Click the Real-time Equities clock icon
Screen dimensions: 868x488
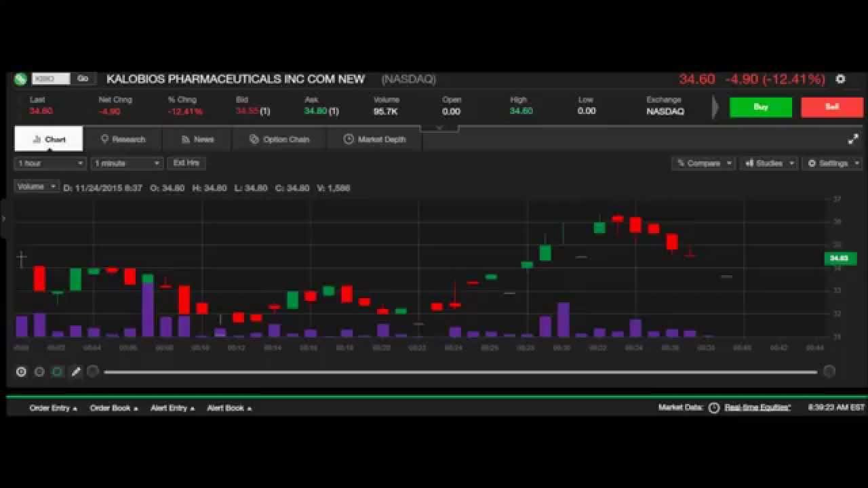[x=713, y=408]
